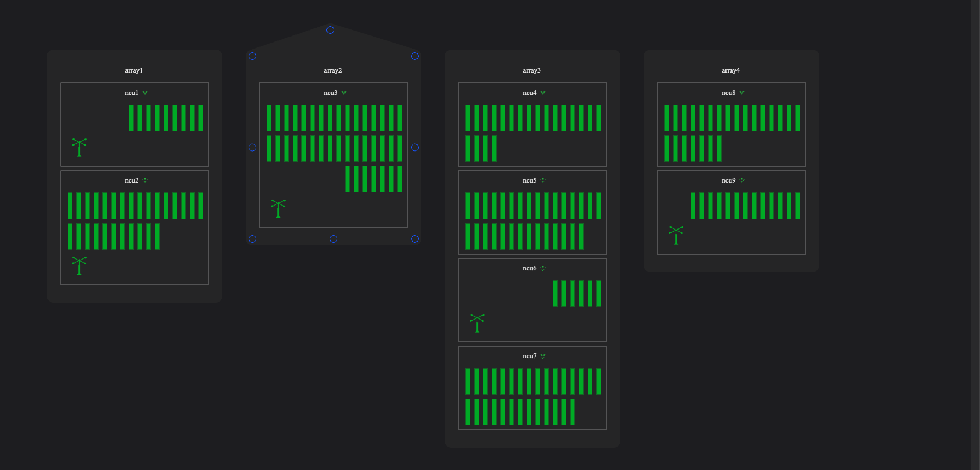Click the wifi signal icon beside ncu9

point(742,181)
